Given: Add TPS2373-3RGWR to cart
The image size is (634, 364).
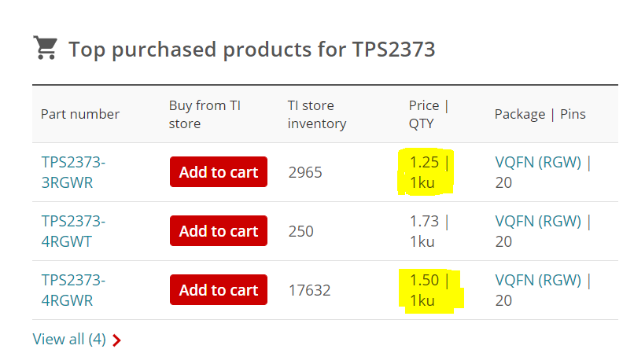Looking at the screenshot, I should click(219, 172).
